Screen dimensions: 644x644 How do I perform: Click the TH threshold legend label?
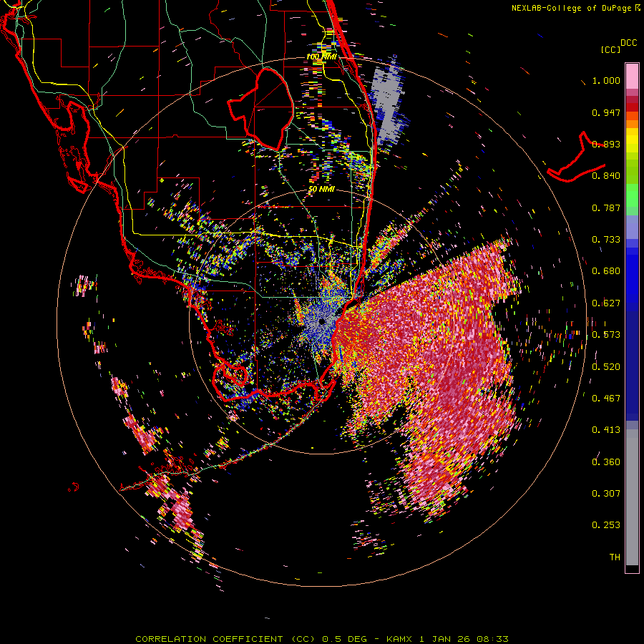pyautogui.click(x=615, y=557)
